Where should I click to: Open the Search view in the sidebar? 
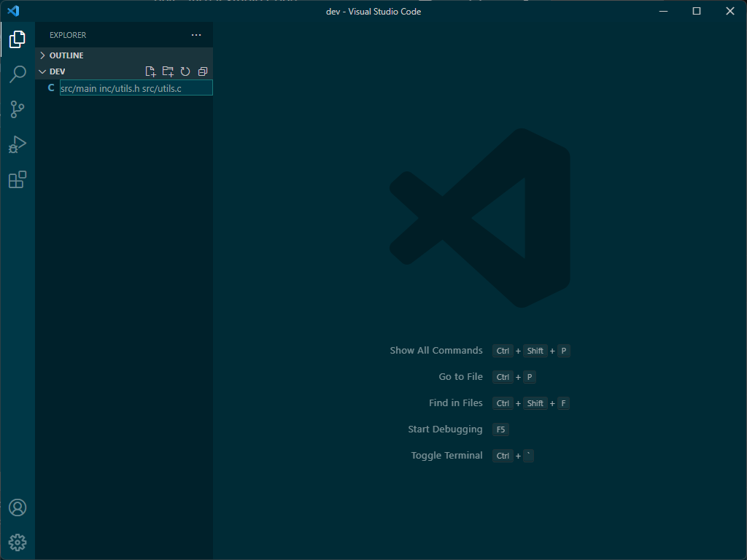click(x=17, y=74)
